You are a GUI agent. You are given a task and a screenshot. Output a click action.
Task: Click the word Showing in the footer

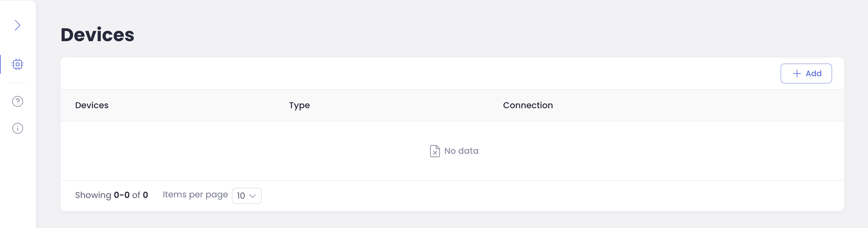tap(93, 195)
